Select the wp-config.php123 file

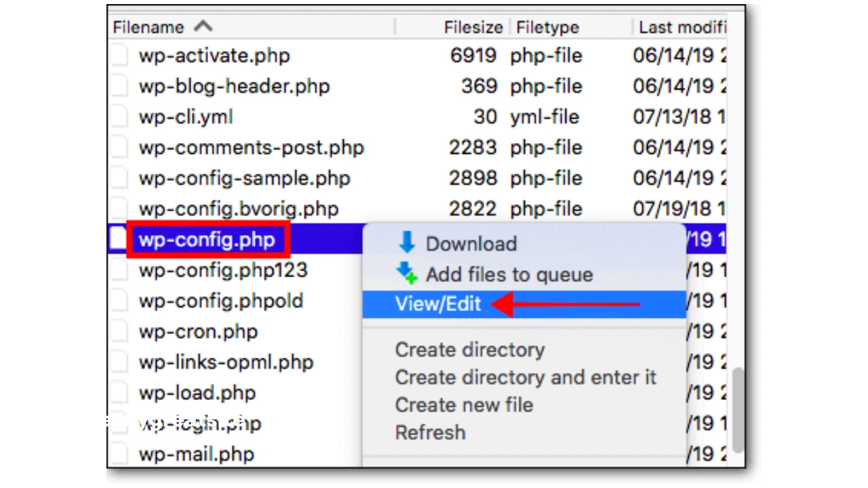(x=223, y=270)
